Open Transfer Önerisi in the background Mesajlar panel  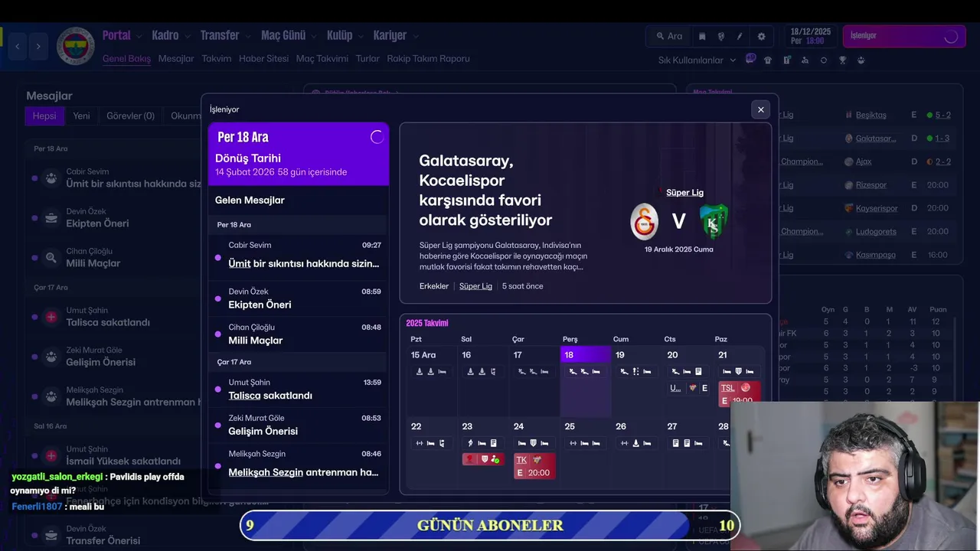tap(103, 540)
